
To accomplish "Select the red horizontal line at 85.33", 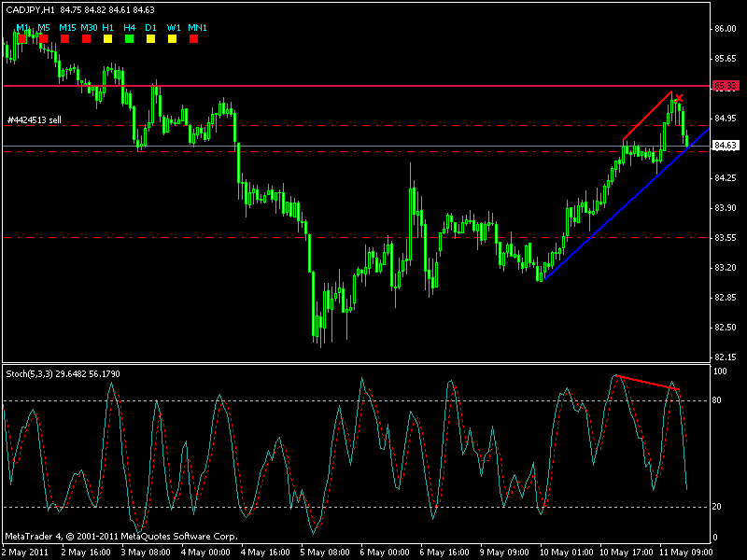I will click(x=357, y=86).
